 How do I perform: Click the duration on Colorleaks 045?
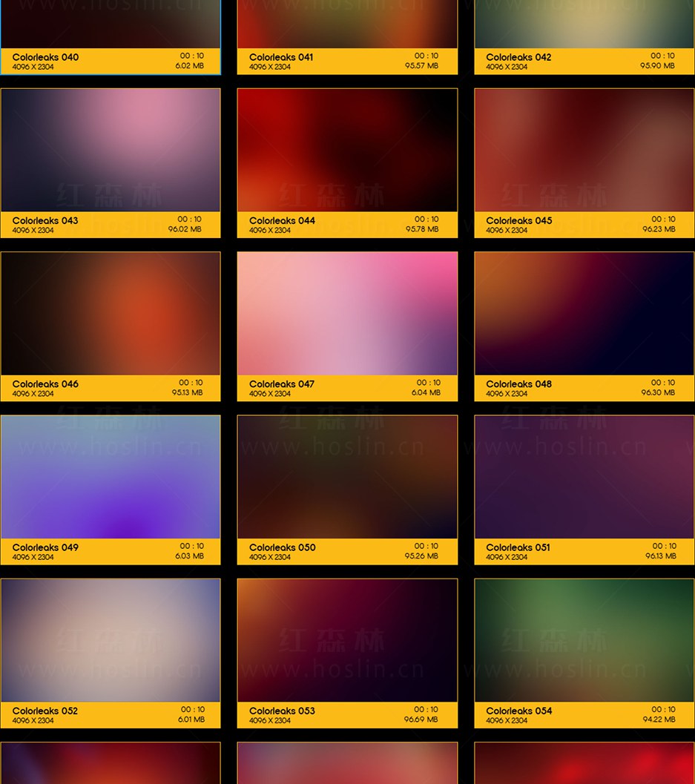(x=664, y=219)
